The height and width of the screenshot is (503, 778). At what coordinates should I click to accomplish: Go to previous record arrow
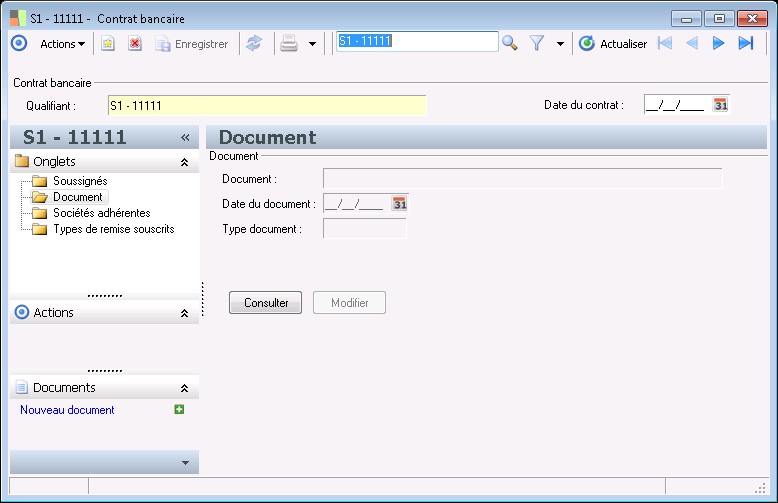point(692,43)
